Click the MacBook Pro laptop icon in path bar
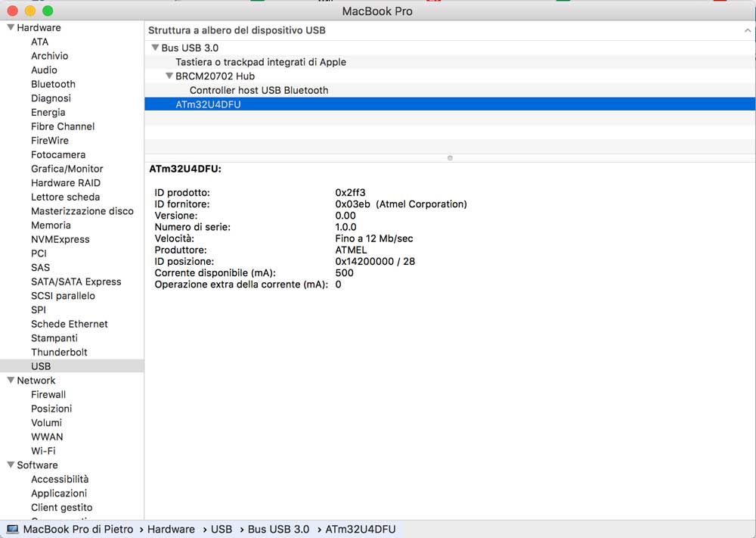Image resolution: width=756 pixels, height=538 pixels. (13, 530)
